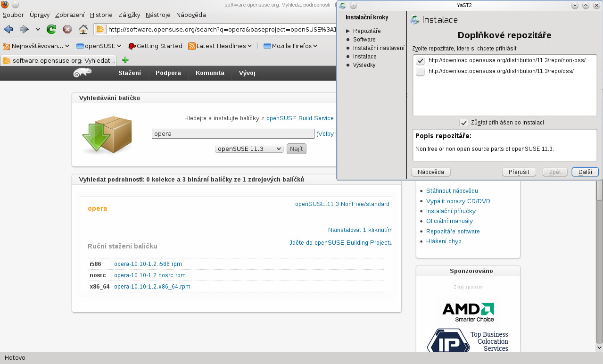603x364 pixels.
Task: Click the Instalace header icon in YaST2
Action: coord(415,20)
